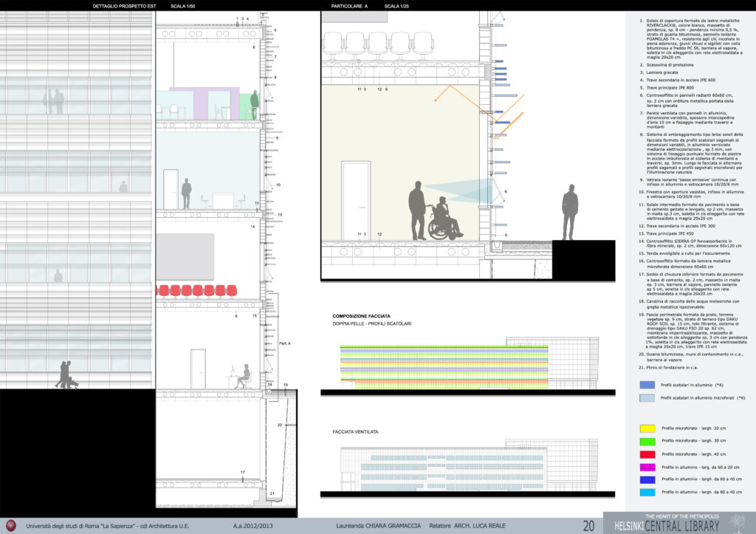Pick the magenta aluminium profile swatch

pyautogui.click(x=647, y=466)
